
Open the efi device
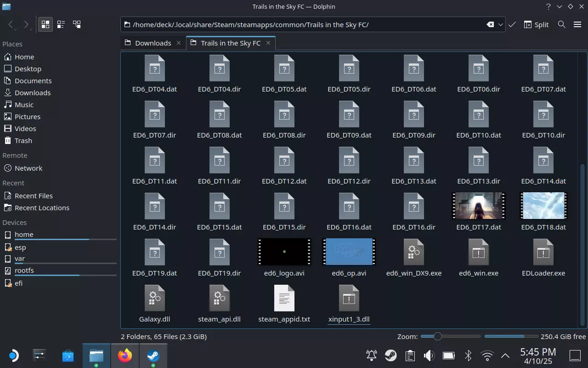pyautogui.click(x=18, y=283)
